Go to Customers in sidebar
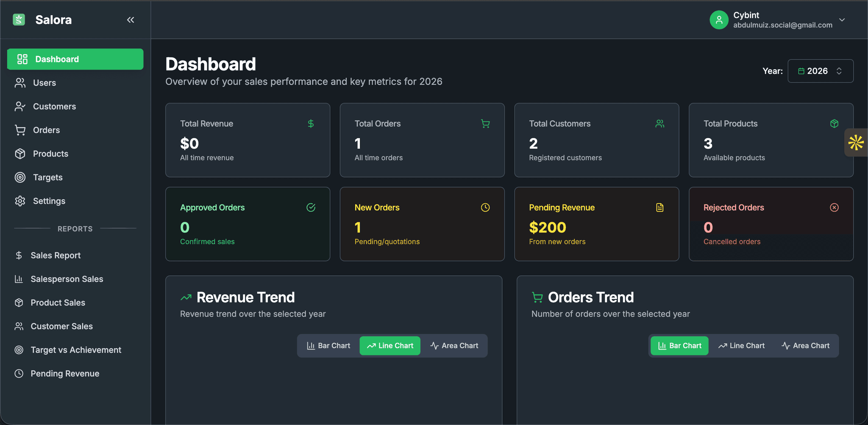Screen dimensions: 868x425 pyautogui.click(x=54, y=106)
